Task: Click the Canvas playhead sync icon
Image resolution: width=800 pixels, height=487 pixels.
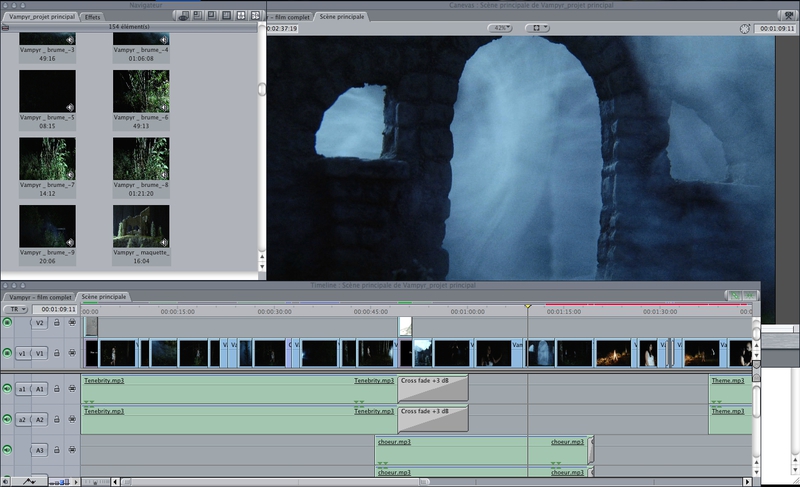Action: click(744, 29)
